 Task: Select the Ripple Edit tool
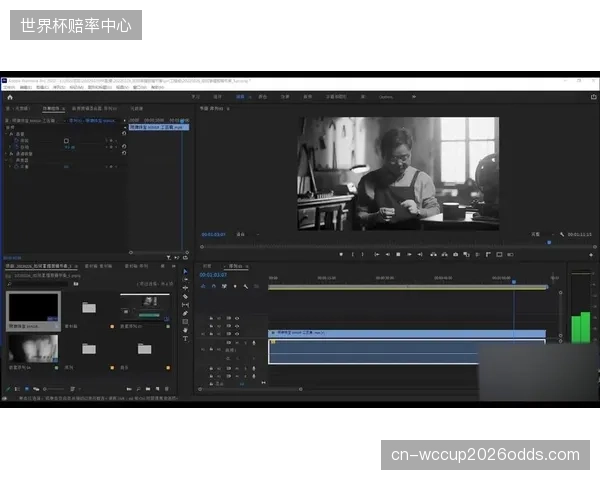[186, 288]
